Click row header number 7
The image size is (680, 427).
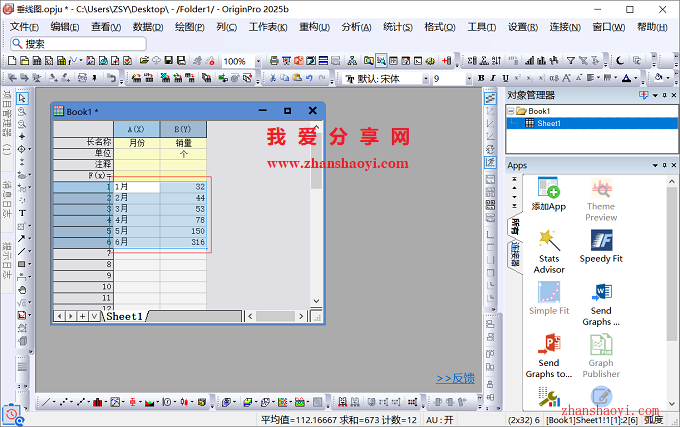tap(83, 253)
